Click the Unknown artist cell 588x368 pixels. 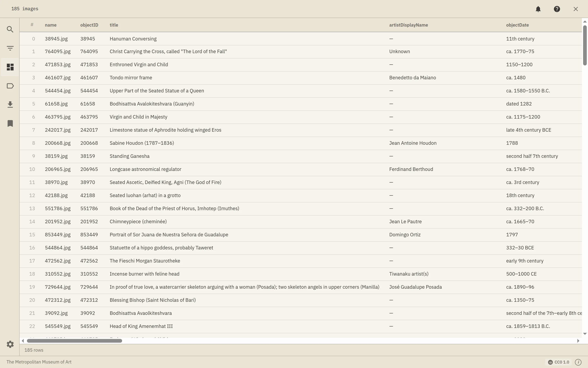click(x=399, y=52)
